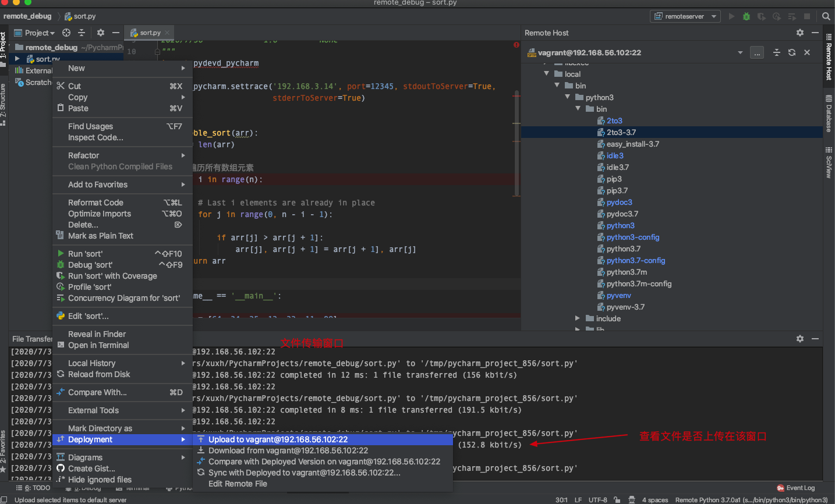Viewport: 835px width, 504px height.
Task: Click the Debug bug icon in toolbar
Action: coord(746,16)
